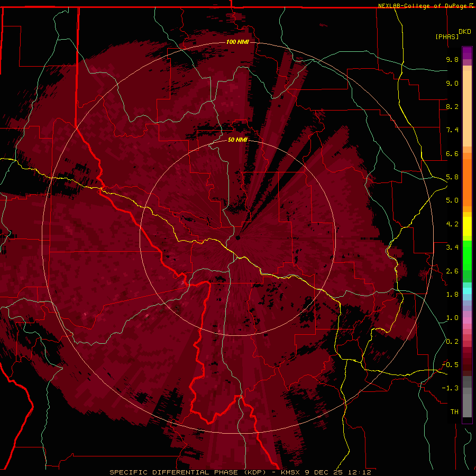
Task: Pick the bright green segment of the color bar
Action: (467, 255)
